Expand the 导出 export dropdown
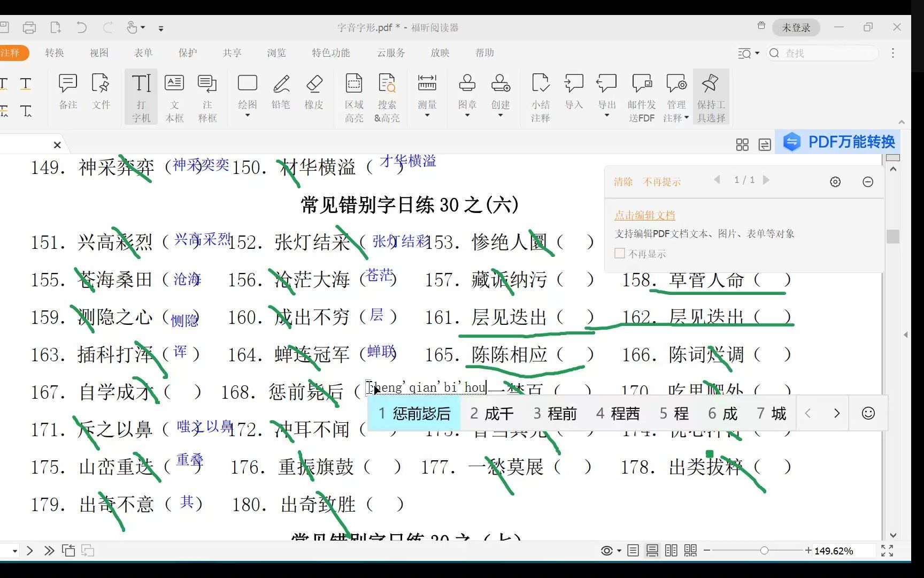The width and height of the screenshot is (924, 578). coord(607,115)
